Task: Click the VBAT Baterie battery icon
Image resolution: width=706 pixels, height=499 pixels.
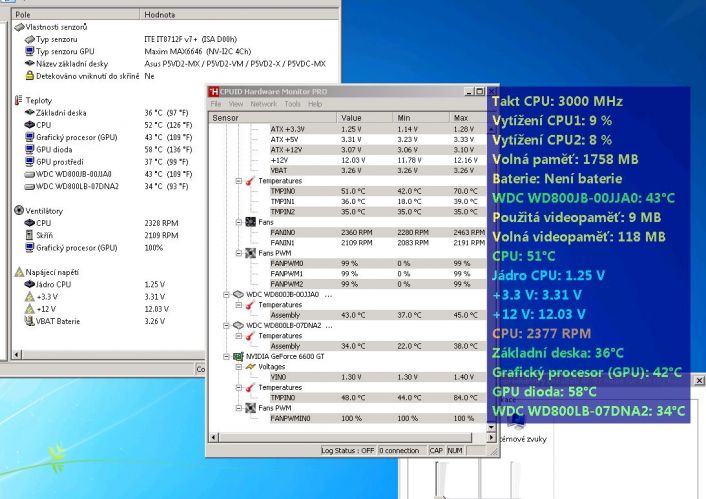Action: tap(30, 321)
